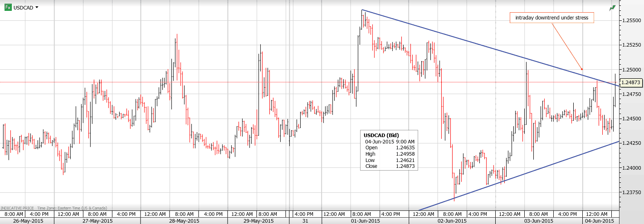This screenshot has height=224, width=644.
Task: Click the USDCAD symbol label
Action: pyautogui.click(x=23, y=8)
